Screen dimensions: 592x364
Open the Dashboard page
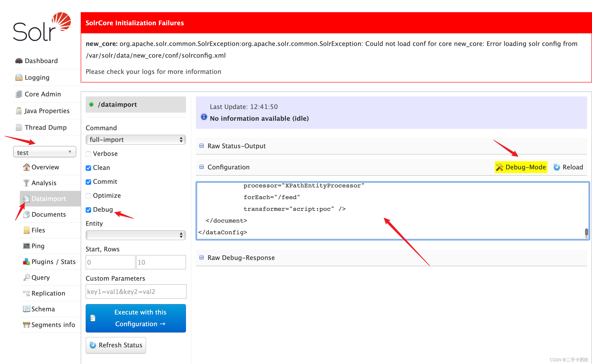coord(41,61)
